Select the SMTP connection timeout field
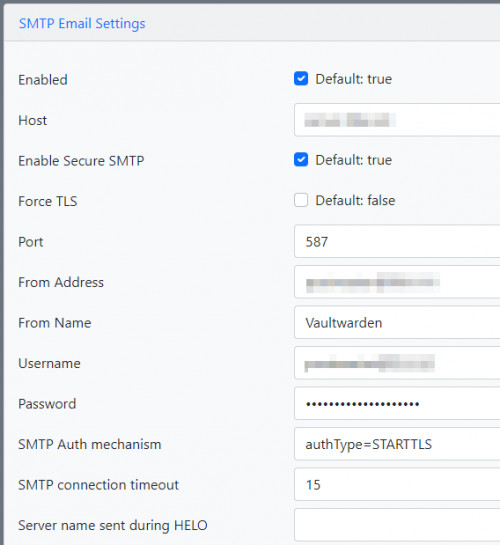The height and width of the screenshot is (545, 500). click(x=397, y=485)
